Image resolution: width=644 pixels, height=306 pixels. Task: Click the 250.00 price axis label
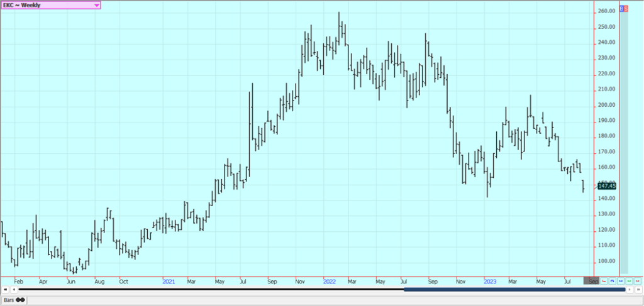point(607,26)
